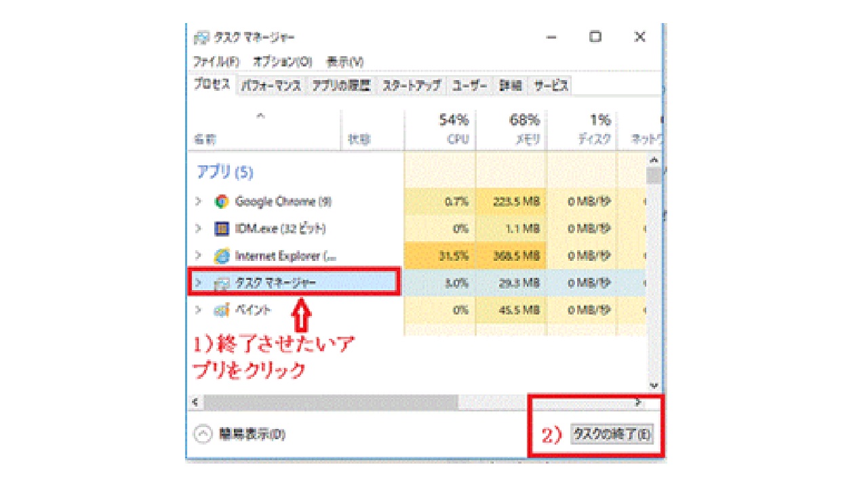Image resolution: width=868 pixels, height=488 pixels.
Task: Click the horizontal scrollbar left arrow
Action: point(195,403)
